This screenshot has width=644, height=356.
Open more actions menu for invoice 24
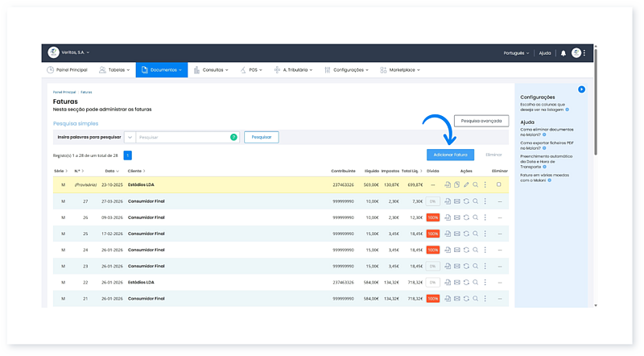(485, 250)
